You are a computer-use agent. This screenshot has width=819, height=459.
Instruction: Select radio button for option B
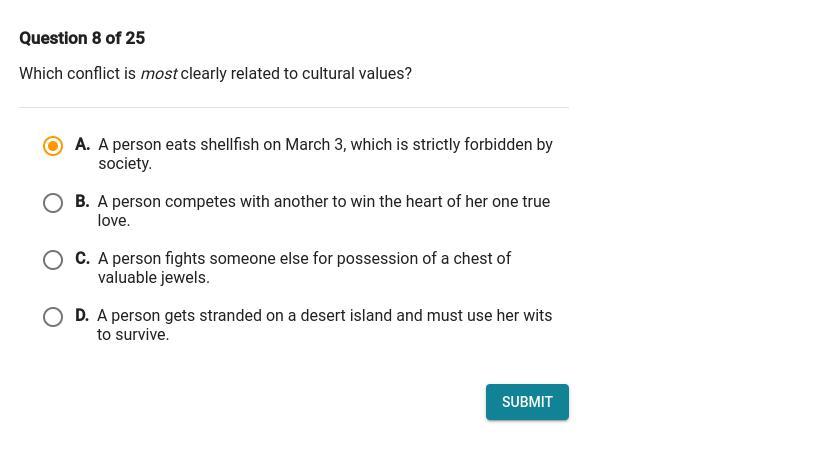coord(53,203)
